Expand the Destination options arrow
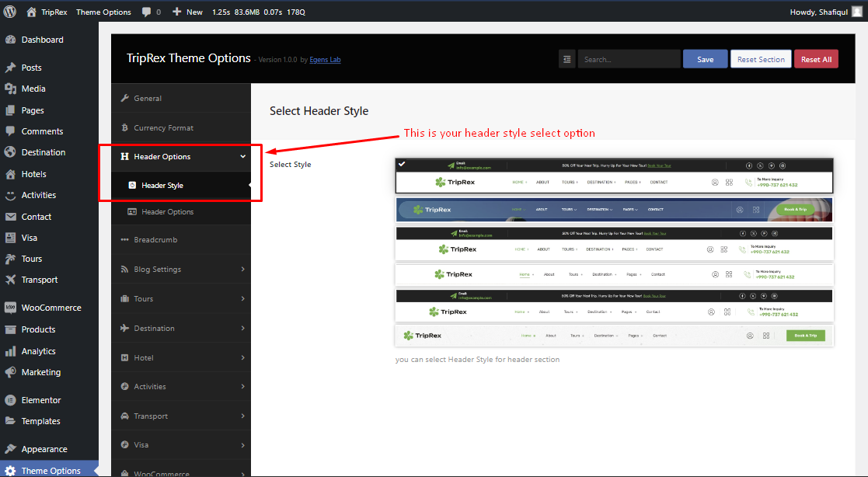Screen dimensions: 868x477 coord(242,328)
